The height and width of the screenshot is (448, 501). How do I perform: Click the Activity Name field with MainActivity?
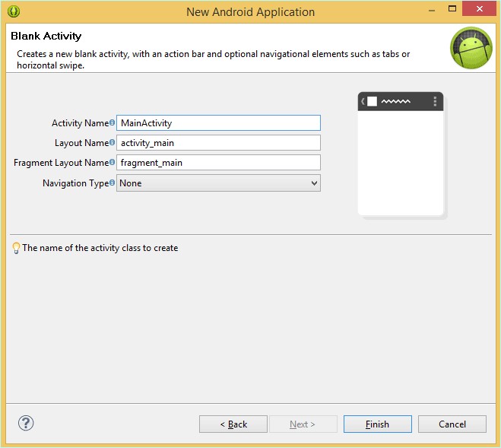[x=218, y=122]
